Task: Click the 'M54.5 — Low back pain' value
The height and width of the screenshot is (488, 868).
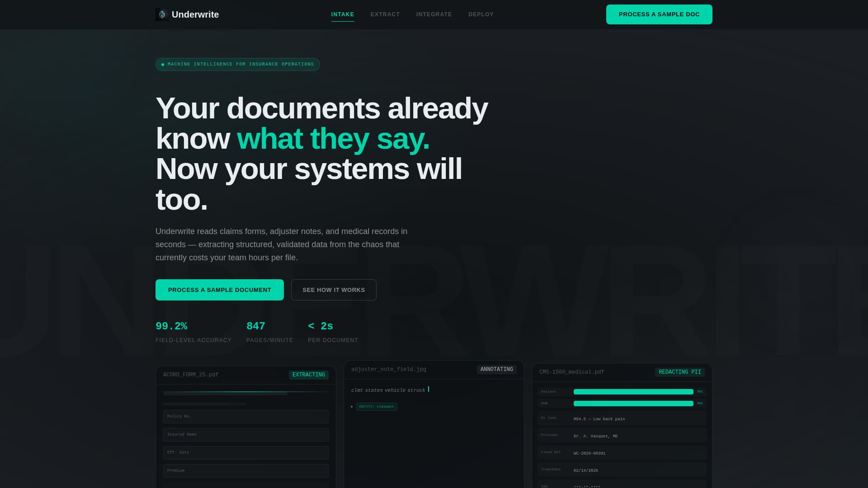Action: [x=599, y=419]
